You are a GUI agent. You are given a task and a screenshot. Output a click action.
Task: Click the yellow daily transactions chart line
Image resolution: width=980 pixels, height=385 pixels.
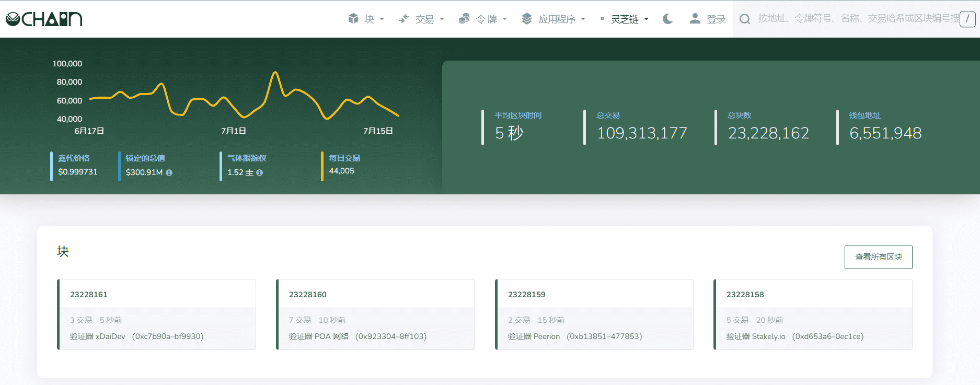click(x=275, y=73)
